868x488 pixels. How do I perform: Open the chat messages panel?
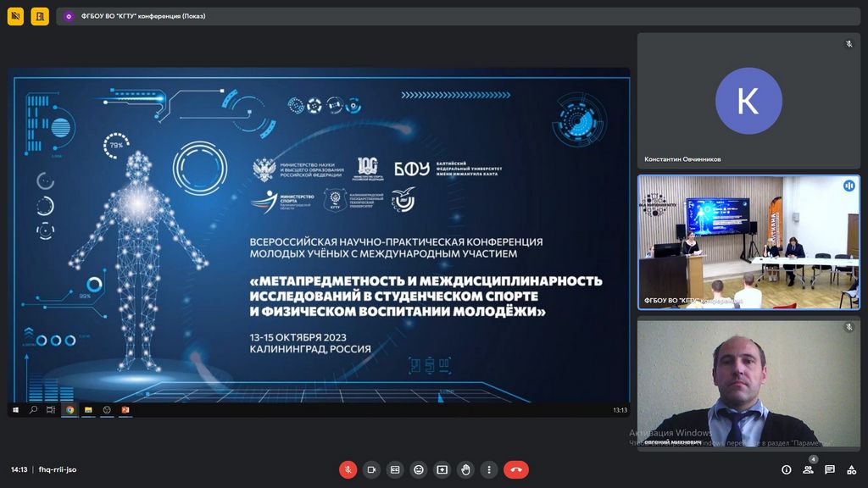point(830,469)
